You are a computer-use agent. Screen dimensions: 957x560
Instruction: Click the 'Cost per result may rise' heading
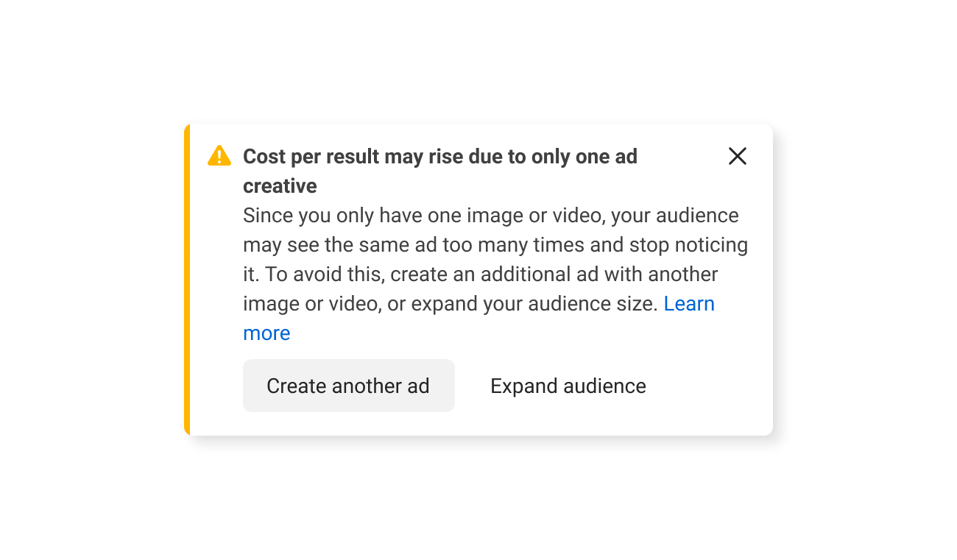tap(439, 157)
